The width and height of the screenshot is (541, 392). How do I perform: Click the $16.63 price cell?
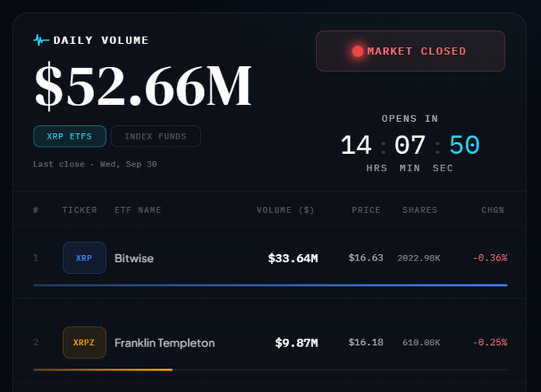(x=366, y=258)
